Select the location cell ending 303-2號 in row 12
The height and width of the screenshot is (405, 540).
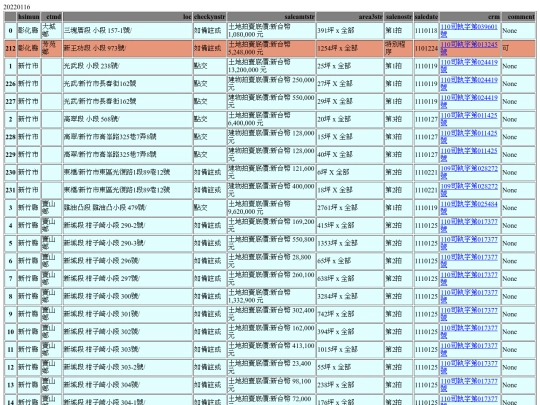point(127,367)
